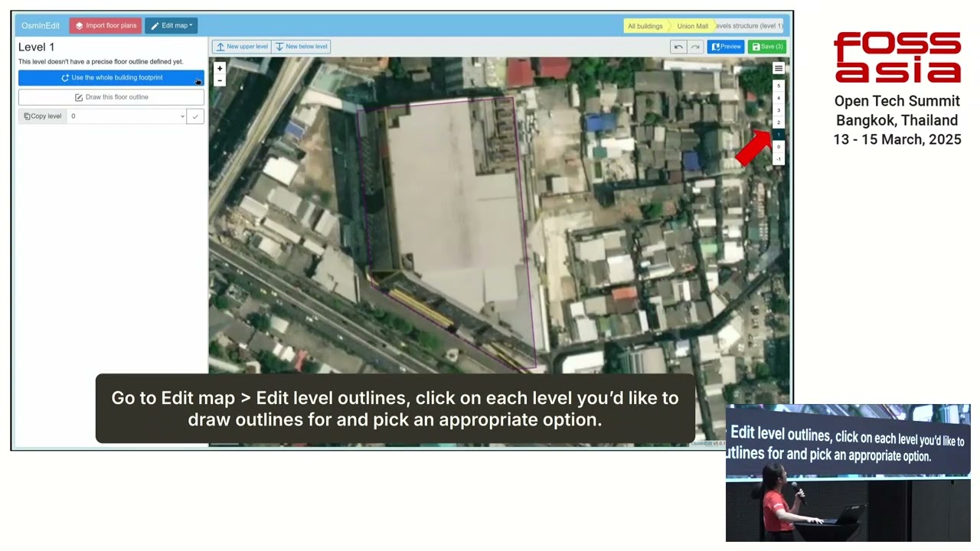980x551 pixels.
Task: Add a new below level
Action: click(301, 47)
